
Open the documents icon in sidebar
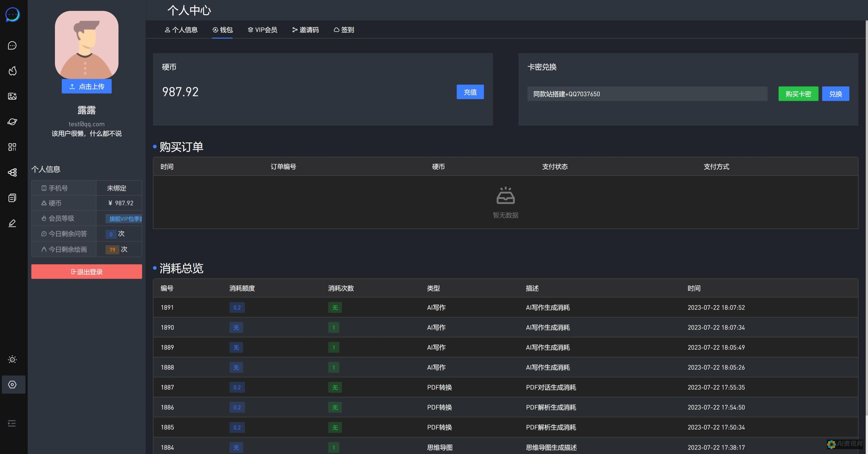click(12, 198)
